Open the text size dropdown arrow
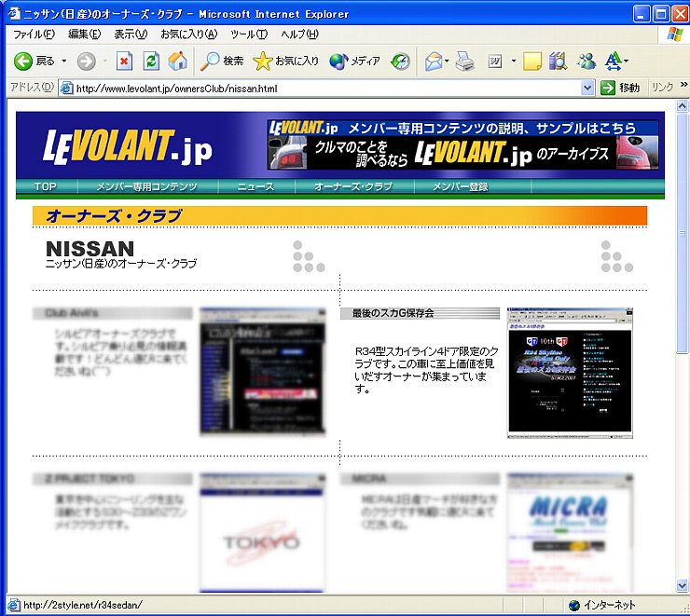 tap(626, 62)
